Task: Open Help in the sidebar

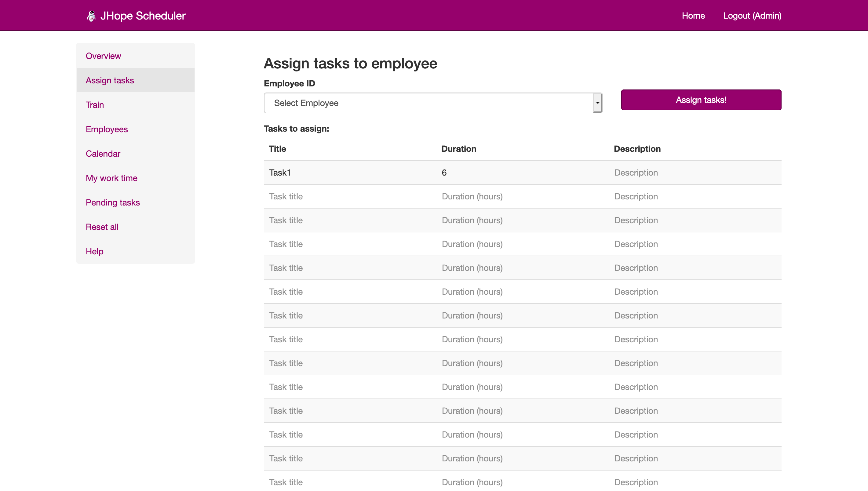Action: pos(136,252)
